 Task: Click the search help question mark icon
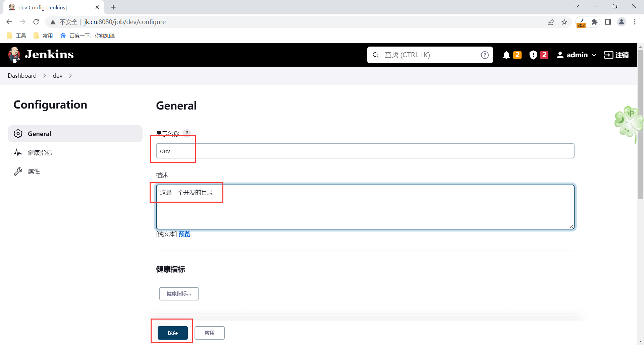485,55
